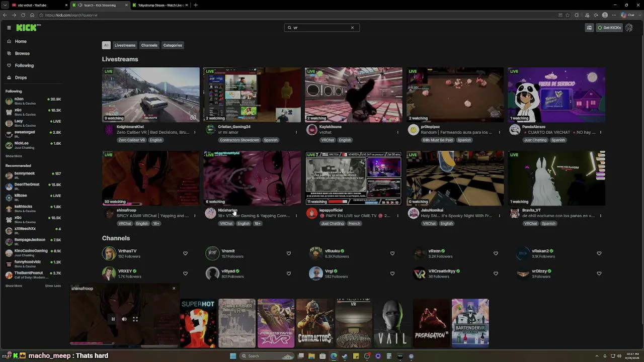Open n3on in the Following list
This screenshot has height=362, width=644.
coord(33,101)
